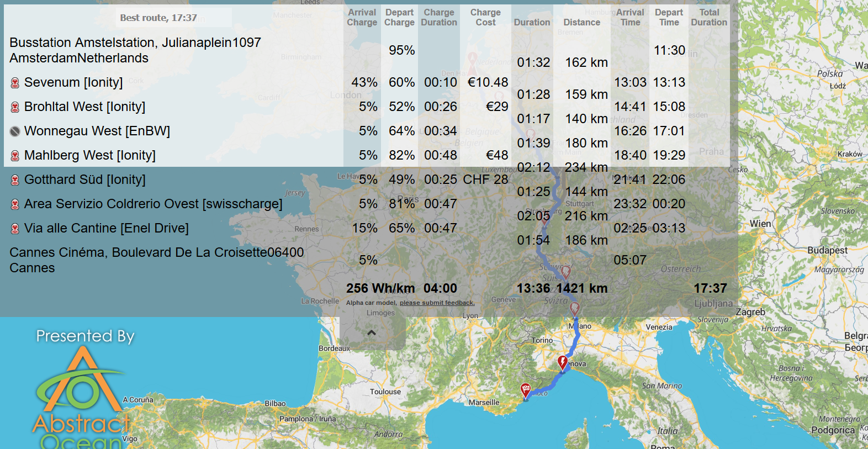Screen dimensions: 868x449
Task: Select Via alle Cantine [Enel Drive] waypoint
Action: pos(107,228)
